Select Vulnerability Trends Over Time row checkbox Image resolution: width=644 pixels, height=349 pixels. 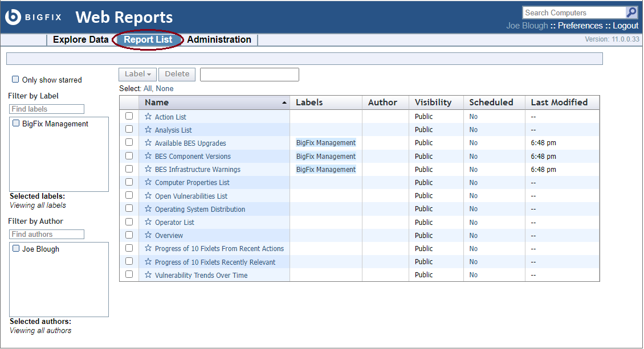(x=129, y=274)
